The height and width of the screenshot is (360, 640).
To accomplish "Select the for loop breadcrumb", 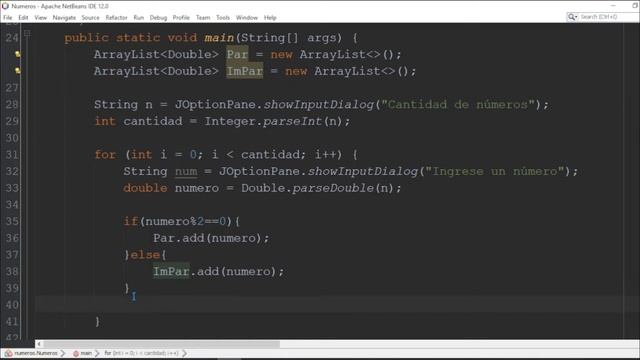I will coord(141,353).
